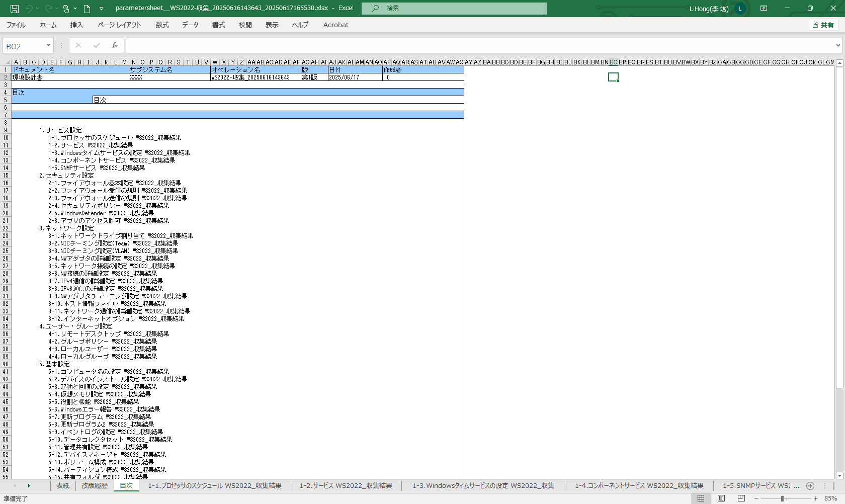Click the Save icon in quick access toolbar

[15, 9]
